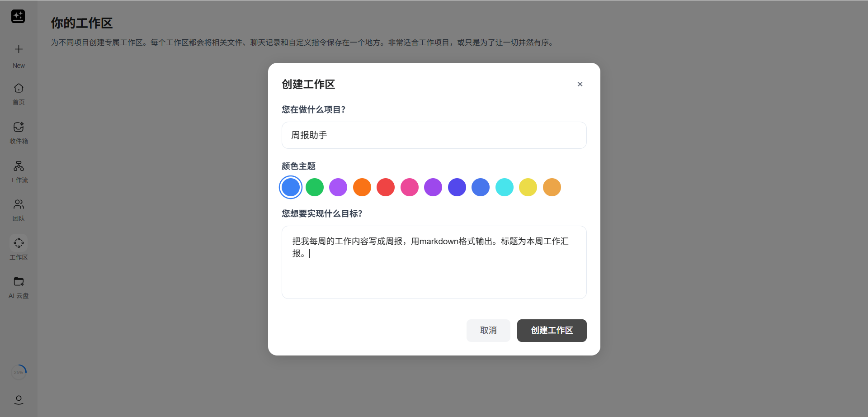Close the 创建工作区 dialog

(580, 84)
